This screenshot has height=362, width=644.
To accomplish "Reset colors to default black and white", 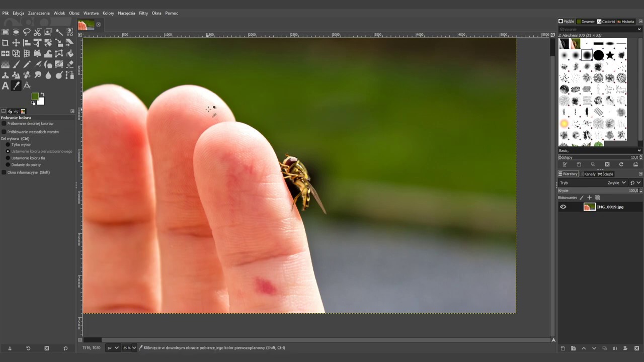I will (33, 103).
